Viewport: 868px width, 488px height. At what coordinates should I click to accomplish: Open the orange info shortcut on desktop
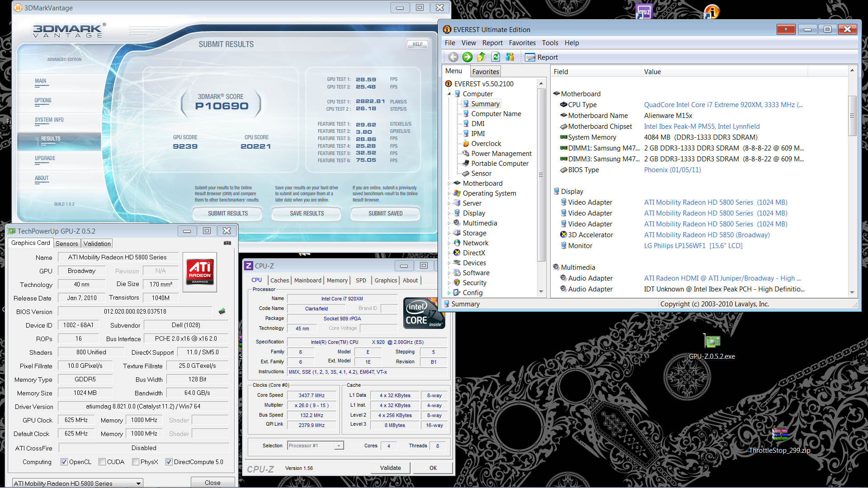712,11
